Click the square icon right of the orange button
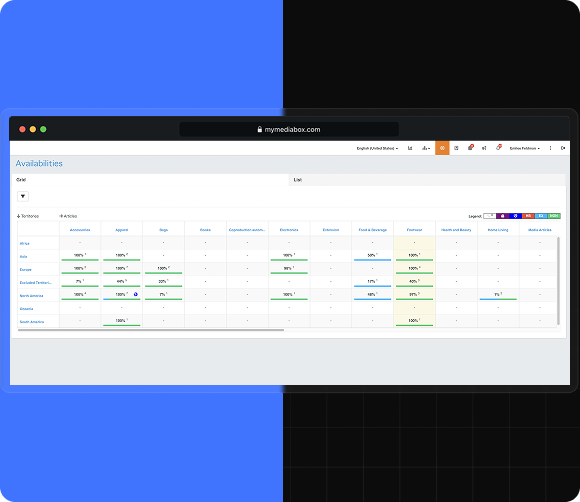This screenshot has height=502, width=580. tap(456, 148)
